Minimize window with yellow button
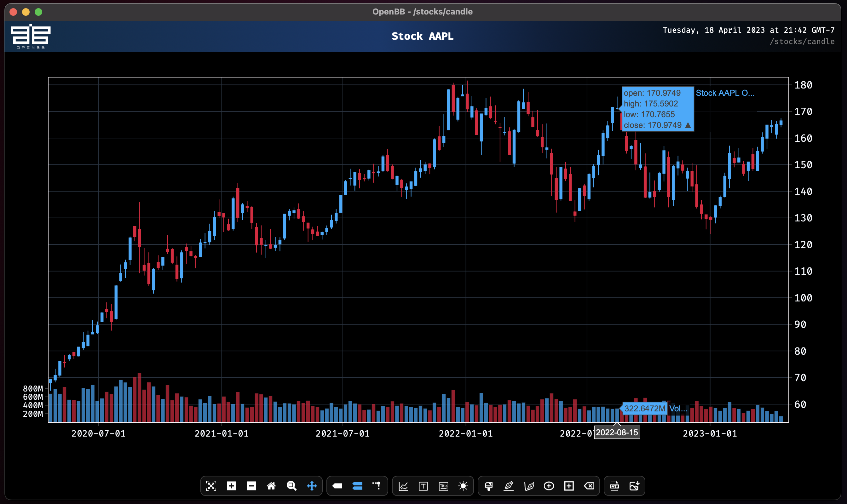This screenshot has height=504, width=847. click(26, 12)
